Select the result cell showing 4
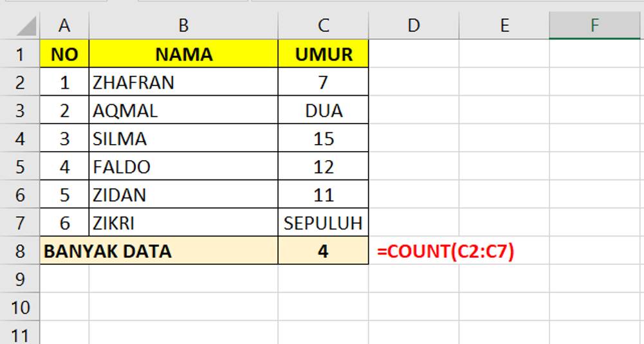Screen dimensions: 644x344 click(323, 251)
